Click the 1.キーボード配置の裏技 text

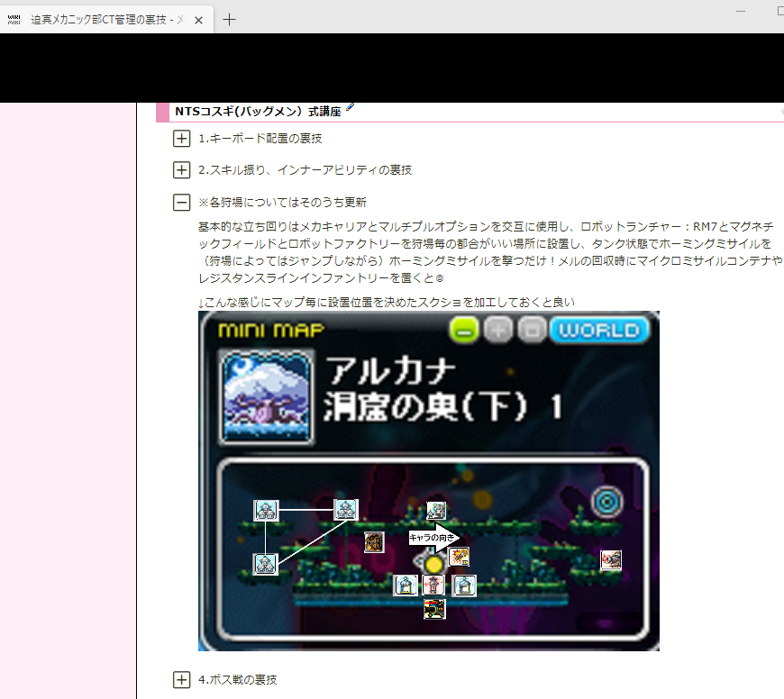pyautogui.click(x=260, y=139)
